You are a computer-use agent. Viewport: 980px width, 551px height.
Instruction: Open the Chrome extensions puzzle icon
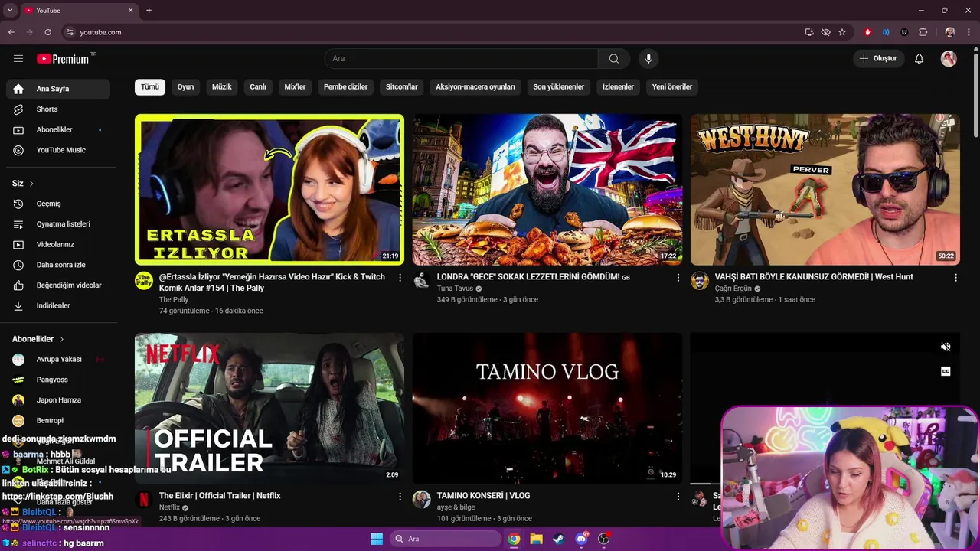tap(923, 32)
